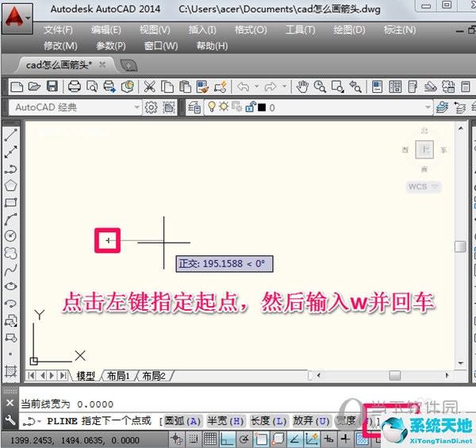Select the Arc tool
Viewport: 476px width, 448px height.
[x=10, y=219]
